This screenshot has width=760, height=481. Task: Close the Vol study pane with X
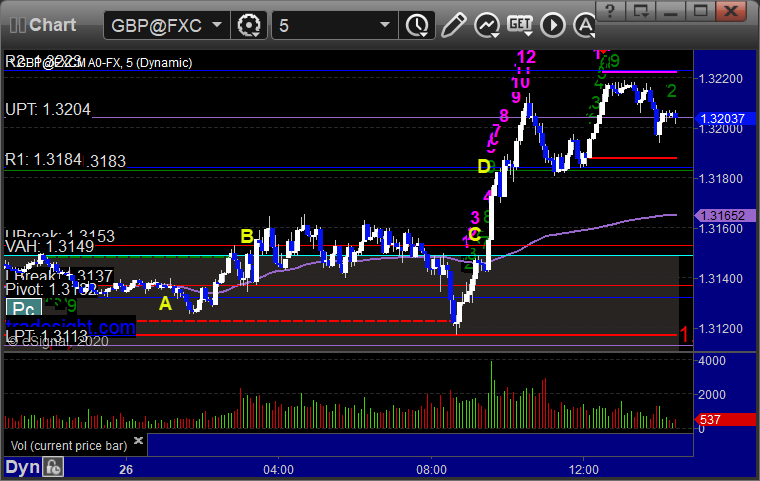[138, 440]
